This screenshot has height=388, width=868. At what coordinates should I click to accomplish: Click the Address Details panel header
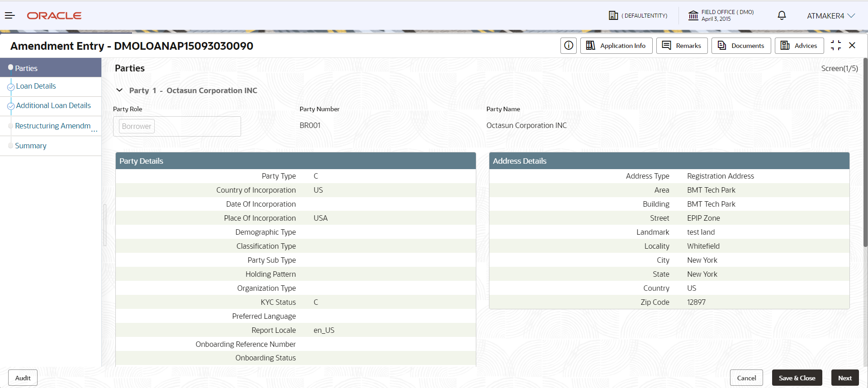pyautogui.click(x=669, y=161)
